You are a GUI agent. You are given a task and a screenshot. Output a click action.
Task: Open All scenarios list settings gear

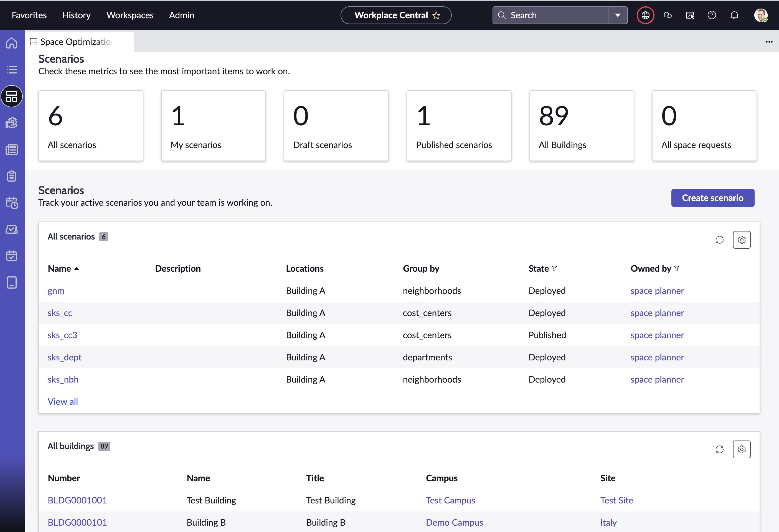(742, 240)
